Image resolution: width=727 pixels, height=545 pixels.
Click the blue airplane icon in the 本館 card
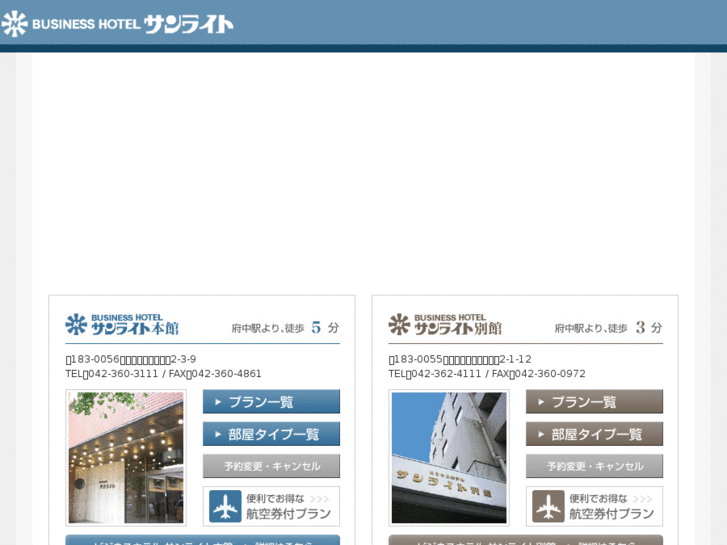pyautogui.click(x=225, y=506)
